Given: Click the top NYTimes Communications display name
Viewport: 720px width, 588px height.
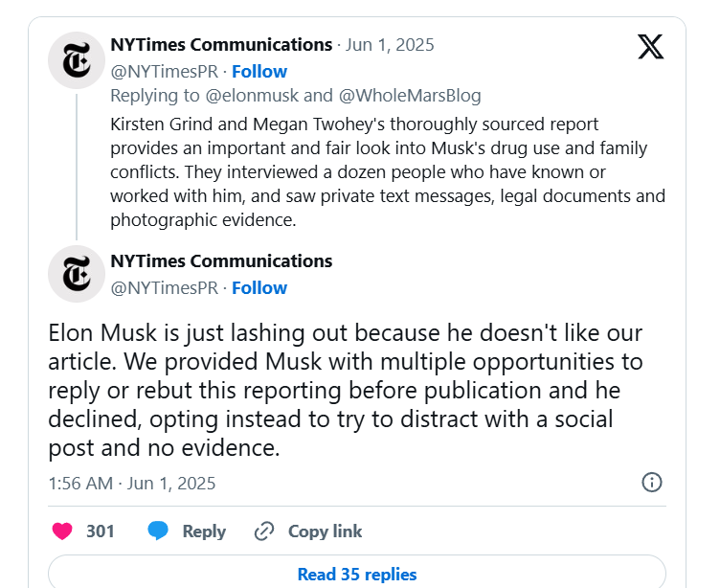Looking at the screenshot, I should point(221,44).
